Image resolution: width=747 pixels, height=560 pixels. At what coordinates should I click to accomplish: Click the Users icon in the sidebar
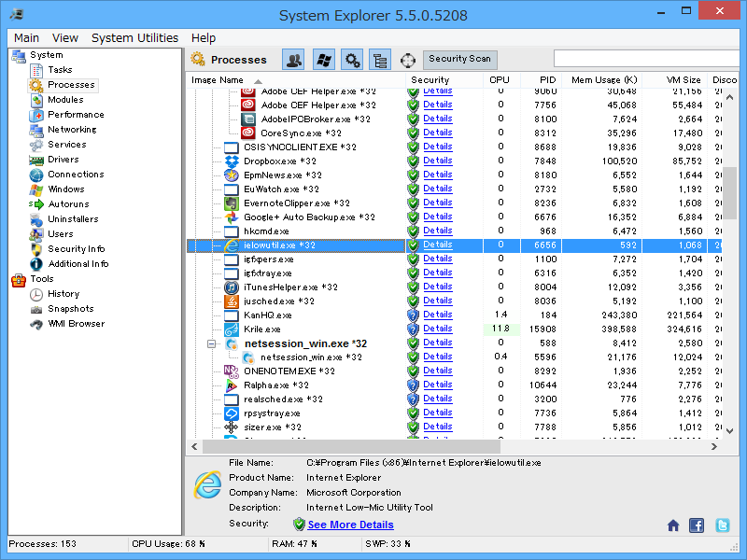36,234
